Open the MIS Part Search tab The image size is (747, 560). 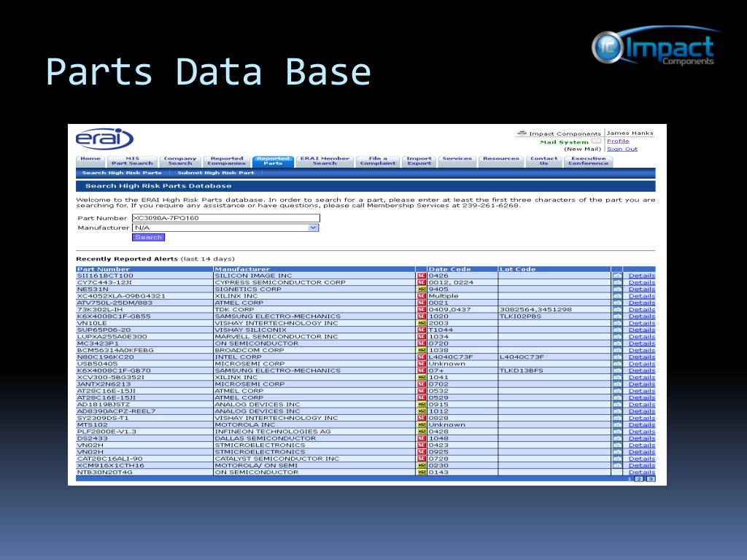[x=132, y=161]
